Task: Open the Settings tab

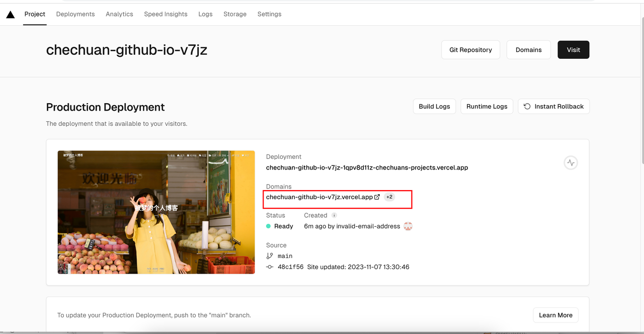Action: tap(269, 14)
